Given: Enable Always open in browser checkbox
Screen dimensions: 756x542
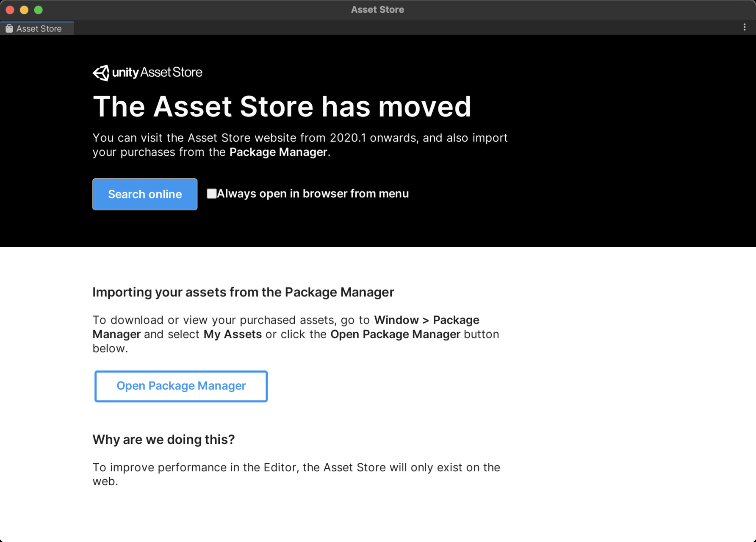Looking at the screenshot, I should coord(211,194).
